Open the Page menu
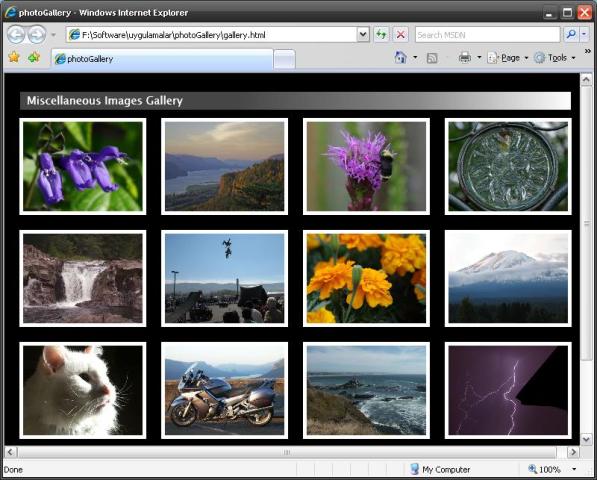 click(x=508, y=57)
